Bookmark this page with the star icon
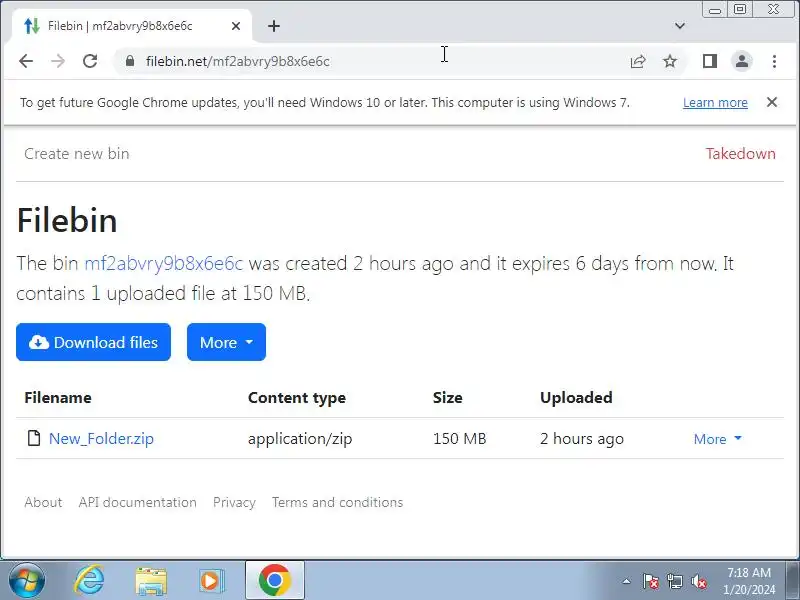This screenshot has height=600, width=800. [x=670, y=61]
